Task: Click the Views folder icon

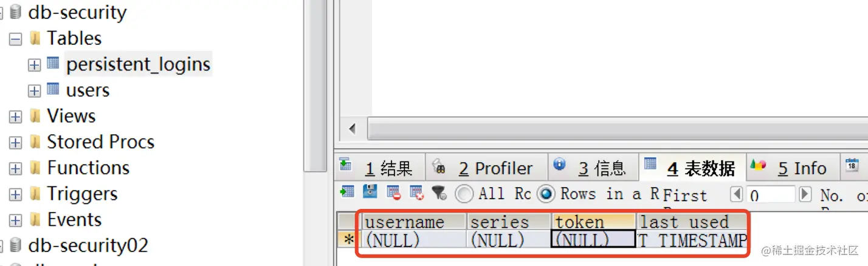Action: coord(36,116)
